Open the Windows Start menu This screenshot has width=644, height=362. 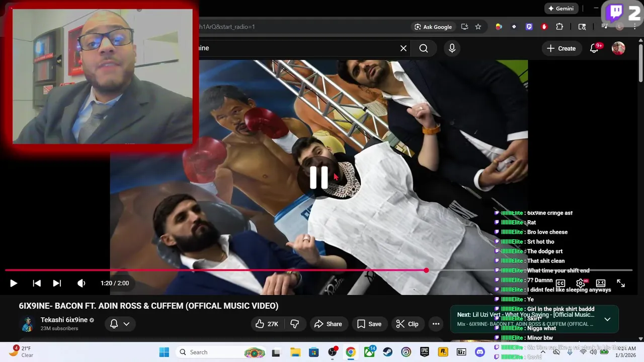pyautogui.click(x=164, y=352)
